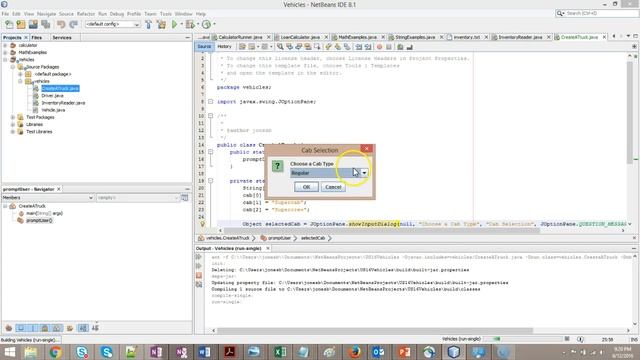Close the Cab Selection dialog

367,149
